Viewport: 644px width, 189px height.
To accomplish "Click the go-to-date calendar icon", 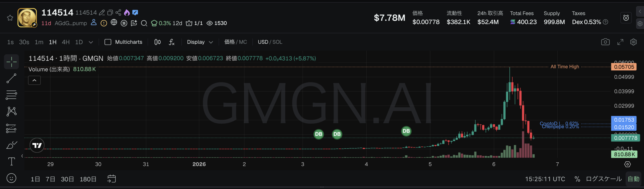I will point(111,179).
